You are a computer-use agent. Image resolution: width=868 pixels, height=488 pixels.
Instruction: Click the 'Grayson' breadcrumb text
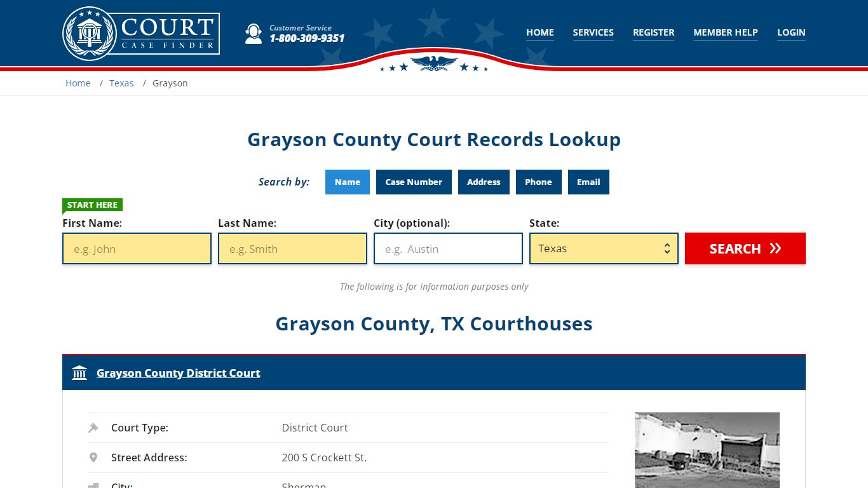(x=170, y=83)
